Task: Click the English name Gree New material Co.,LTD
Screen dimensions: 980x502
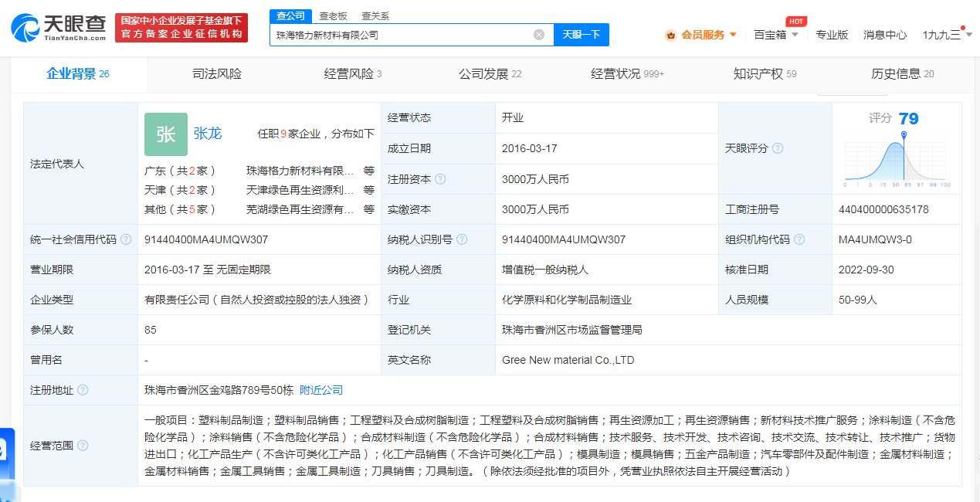Action: [x=568, y=360]
